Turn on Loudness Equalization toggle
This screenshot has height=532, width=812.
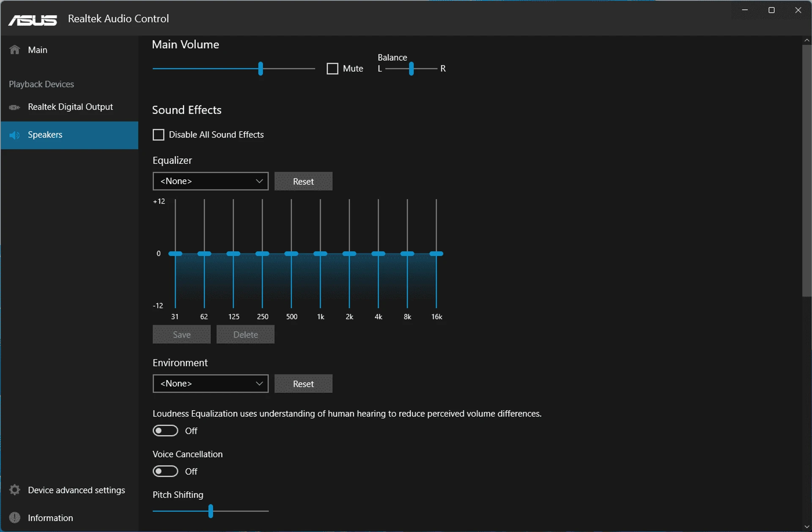click(165, 431)
